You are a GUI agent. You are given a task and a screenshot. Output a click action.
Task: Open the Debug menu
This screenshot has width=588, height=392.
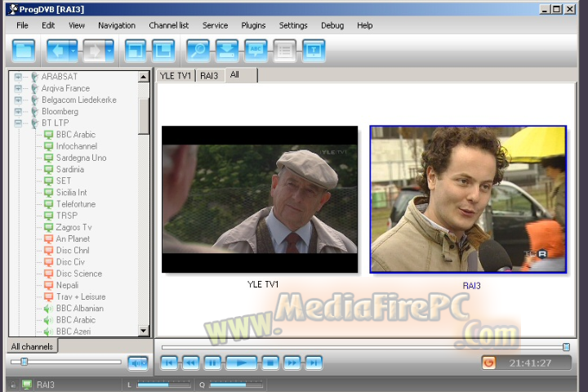point(332,25)
